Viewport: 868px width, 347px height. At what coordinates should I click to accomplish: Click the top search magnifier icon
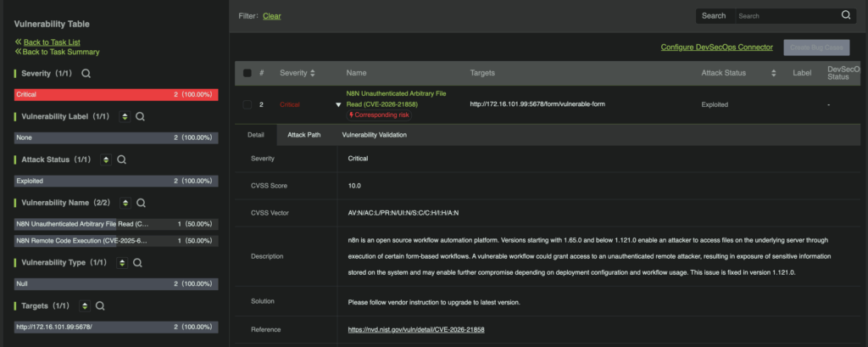click(845, 15)
